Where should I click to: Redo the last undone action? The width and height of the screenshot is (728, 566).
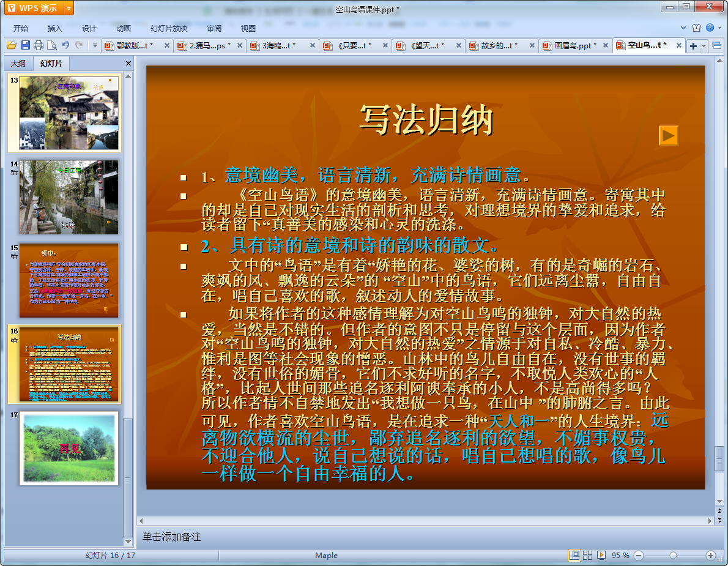pos(79,45)
